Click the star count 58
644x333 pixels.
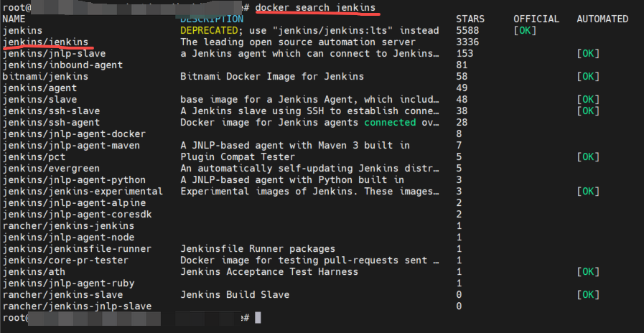pyautogui.click(x=462, y=76)
